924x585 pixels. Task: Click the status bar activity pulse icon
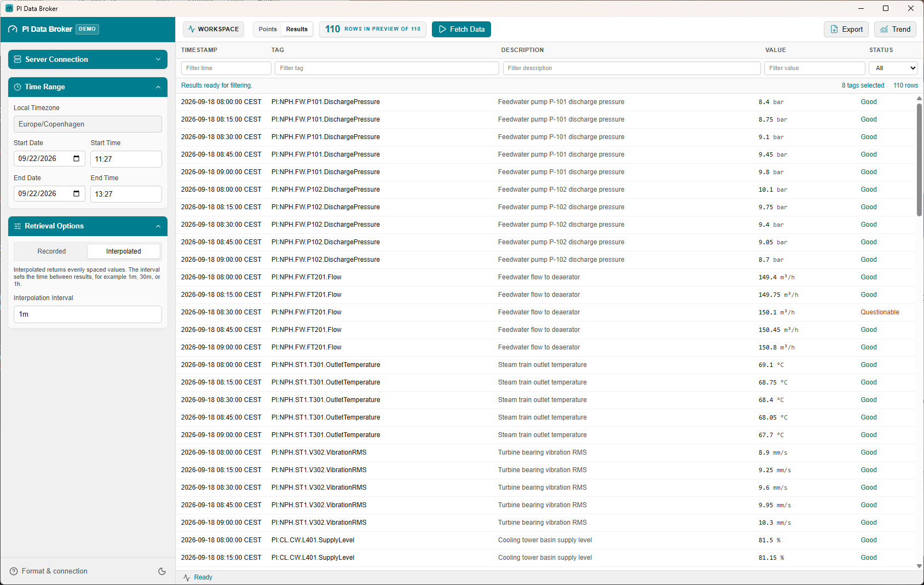[187, 577]
